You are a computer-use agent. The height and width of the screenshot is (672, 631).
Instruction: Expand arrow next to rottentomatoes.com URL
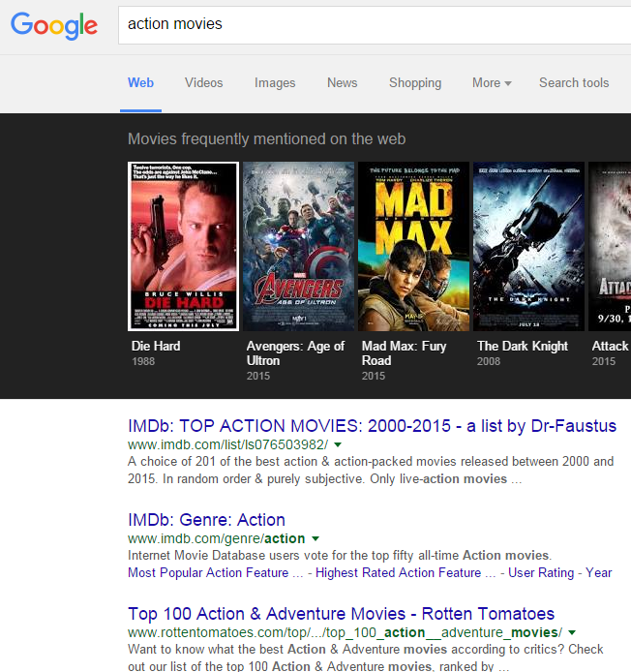click(x=572, y=632)
